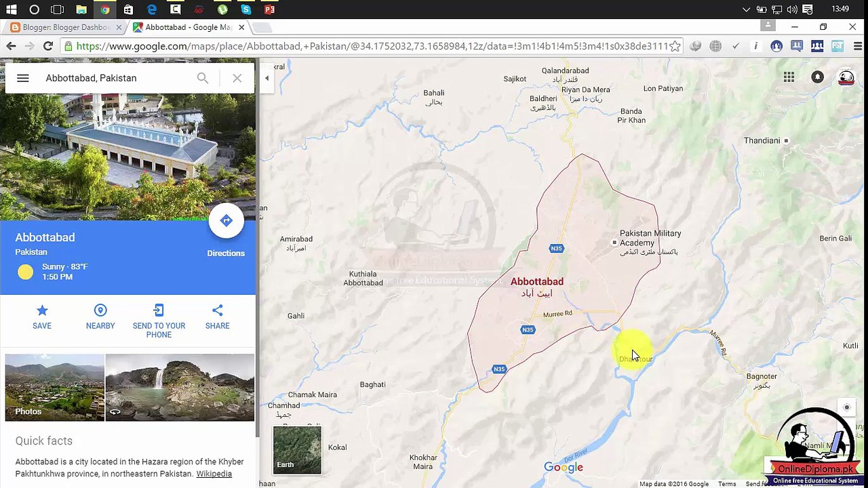The width and height of the screenshot is (868, 488).
Task: Open the Google Maps hamburger menu
Action: click(x=22, y=78)
